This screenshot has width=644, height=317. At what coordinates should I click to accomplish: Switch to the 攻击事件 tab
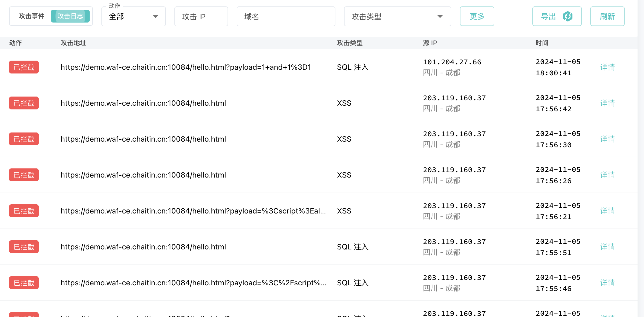click(x=31, y=16)
